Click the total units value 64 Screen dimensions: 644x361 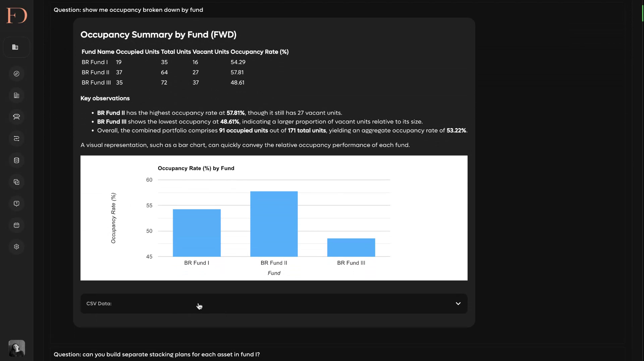pos(164,72)
